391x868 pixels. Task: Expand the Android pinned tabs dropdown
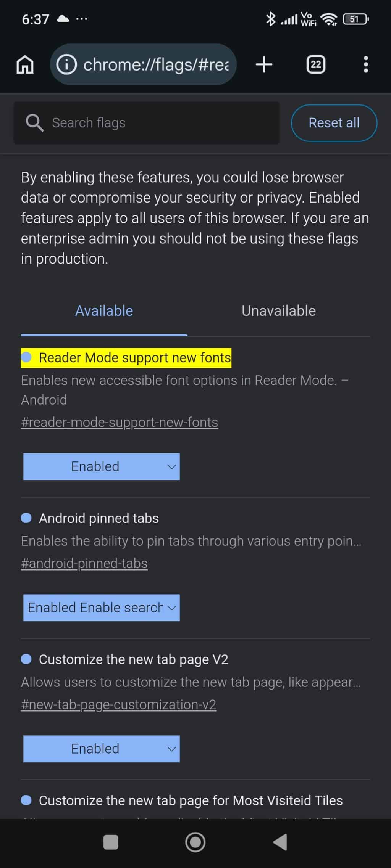[102, 608]
